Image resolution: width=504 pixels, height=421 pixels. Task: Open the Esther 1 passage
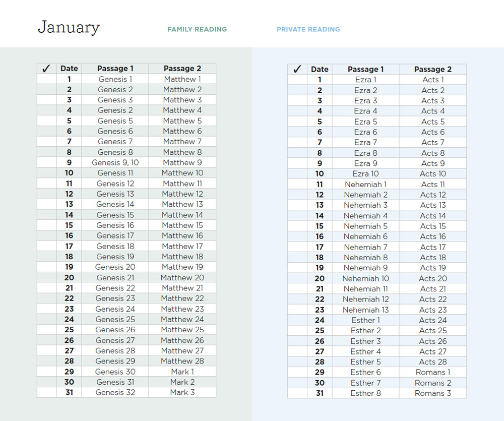(x=365, y=320)
